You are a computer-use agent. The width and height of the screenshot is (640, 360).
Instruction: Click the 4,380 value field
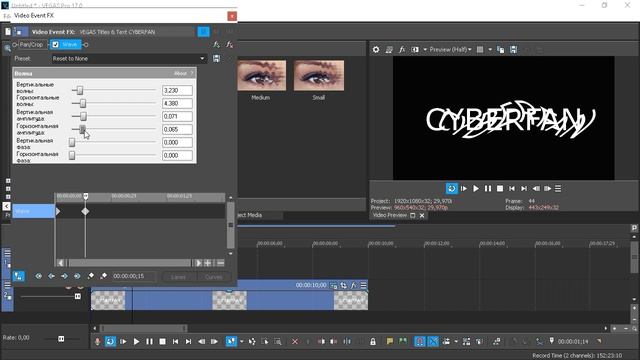177,103
